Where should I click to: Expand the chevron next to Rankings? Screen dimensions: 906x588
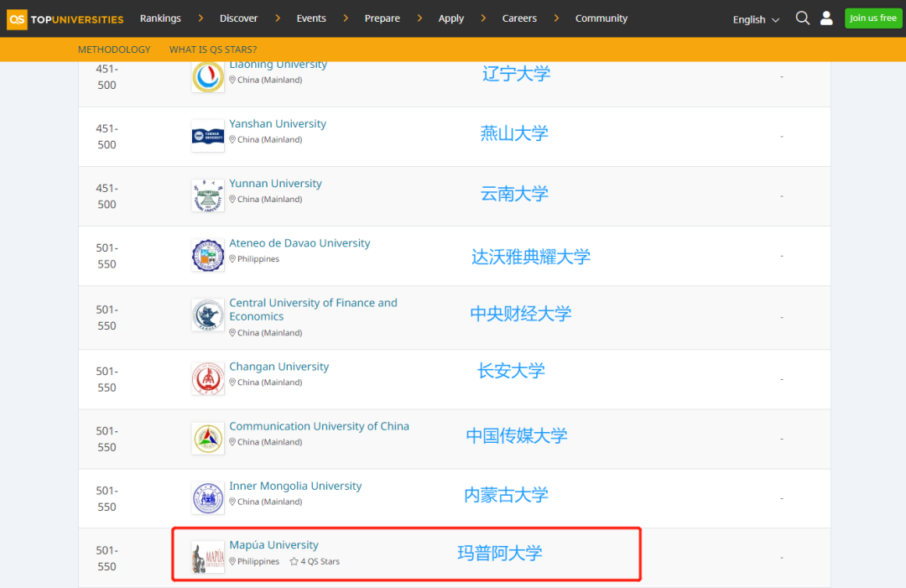200,18
